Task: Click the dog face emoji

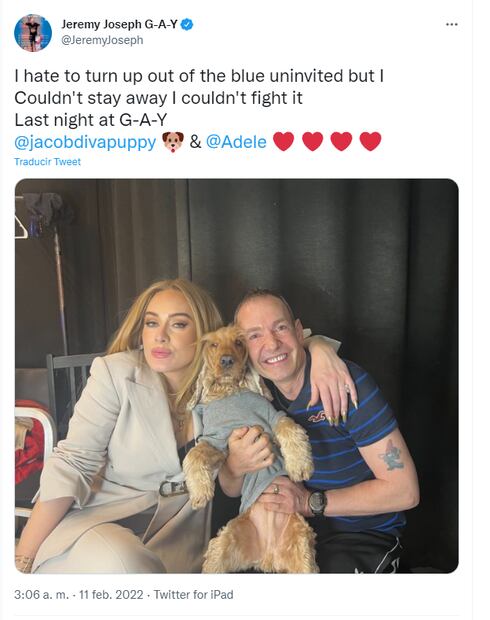Action: pos(173,142)
